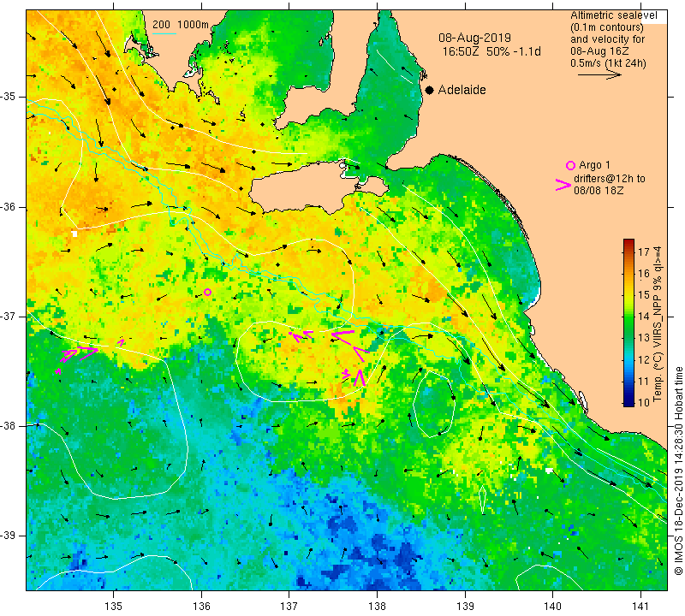Click the Adelaide city marker dot

pos(430,90)
